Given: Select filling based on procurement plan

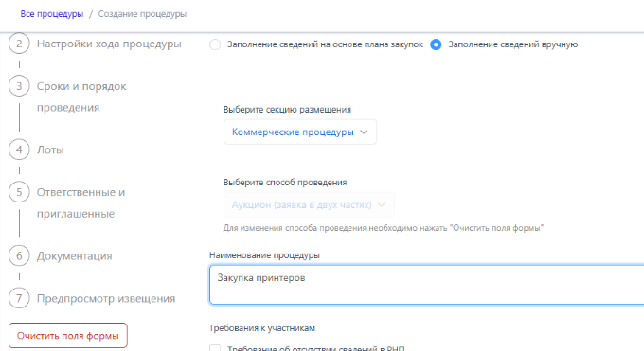Looking at the screenshot, I should point(215,44).
